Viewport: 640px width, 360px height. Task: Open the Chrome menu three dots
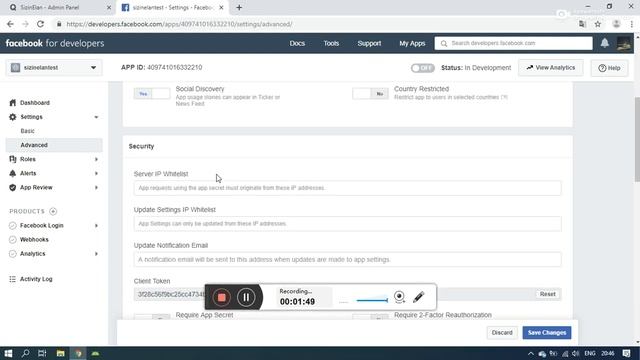[631, 24]
